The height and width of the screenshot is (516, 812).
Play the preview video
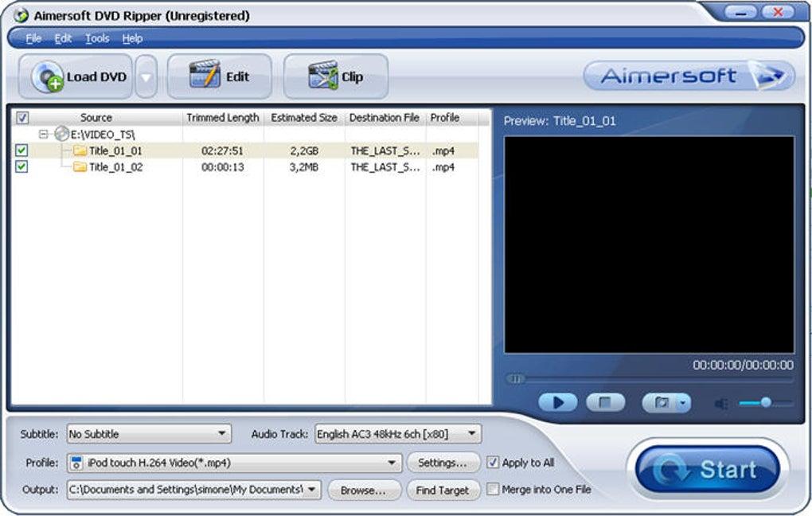click(558, 403)
